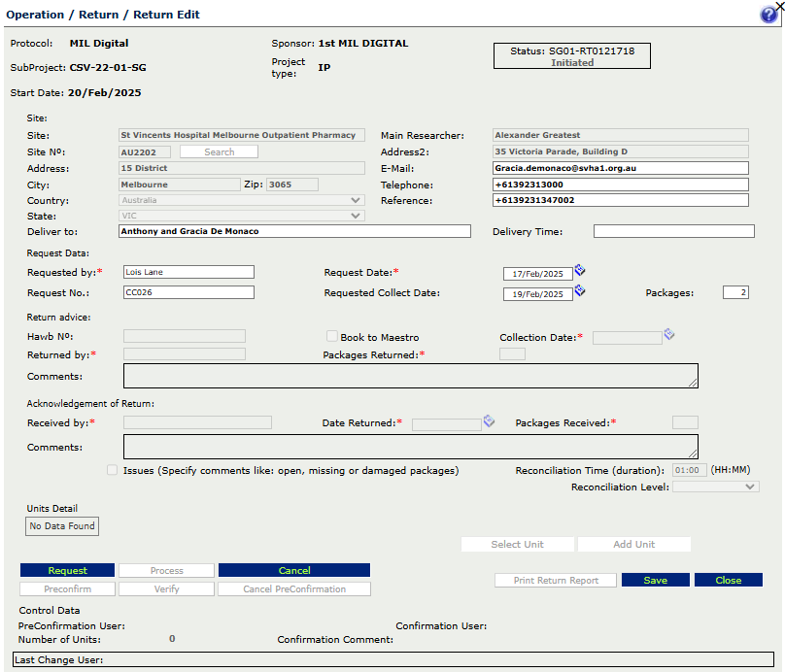Click the Last Change User bar
This screenshot has height=672, width=785.
click(393, 659)
